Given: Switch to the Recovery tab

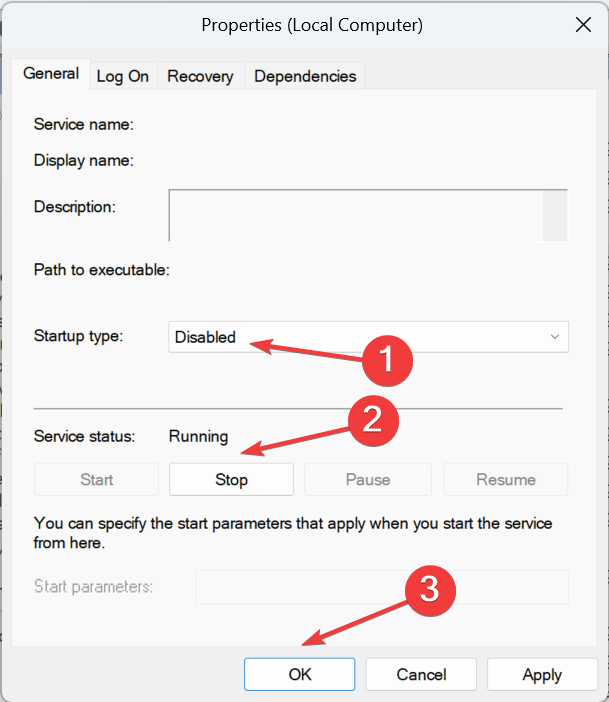Looking at the screenshot, I should pos(200,77).
